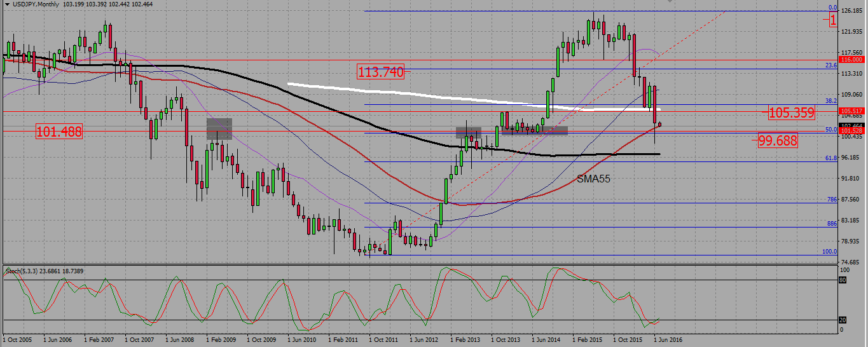Click the Fibonacci 50.0 level label
This screenshot has width=868, height=347.
[x=831, y=129]
